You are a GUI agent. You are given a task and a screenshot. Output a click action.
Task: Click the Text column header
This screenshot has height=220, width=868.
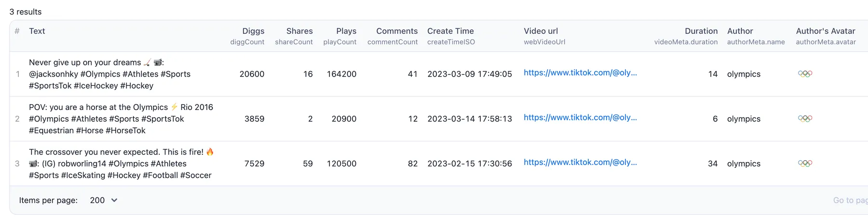coord(37,31)
